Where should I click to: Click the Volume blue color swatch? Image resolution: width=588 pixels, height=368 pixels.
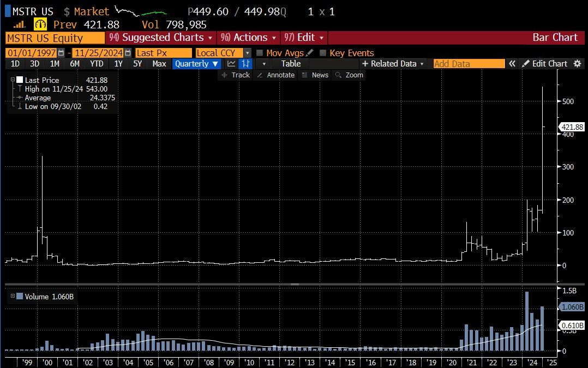[x=20, y=296]
